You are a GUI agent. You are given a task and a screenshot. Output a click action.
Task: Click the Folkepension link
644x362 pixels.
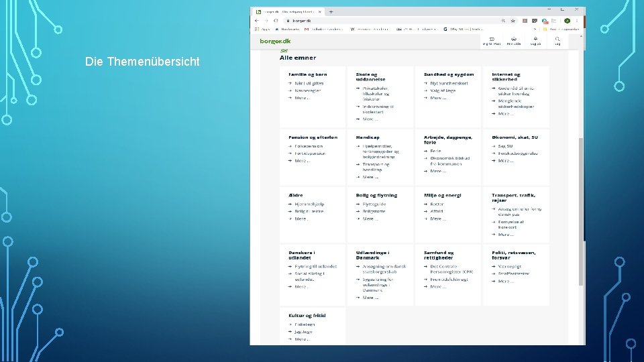click(309, 146)
